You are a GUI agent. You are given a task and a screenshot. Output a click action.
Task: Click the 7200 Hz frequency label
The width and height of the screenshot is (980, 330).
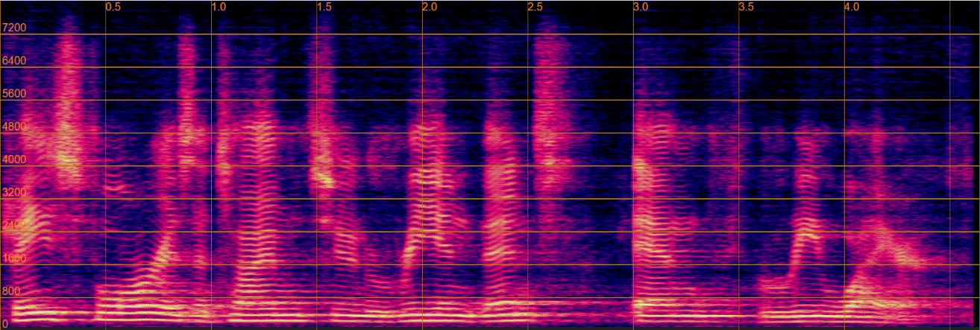14,28
